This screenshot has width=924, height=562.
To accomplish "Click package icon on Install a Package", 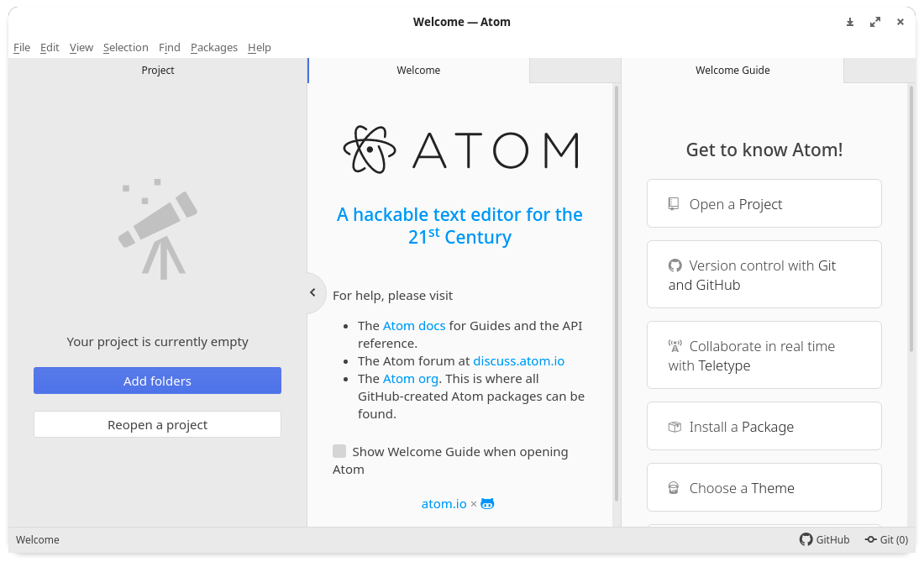I will tap(675, 427).
